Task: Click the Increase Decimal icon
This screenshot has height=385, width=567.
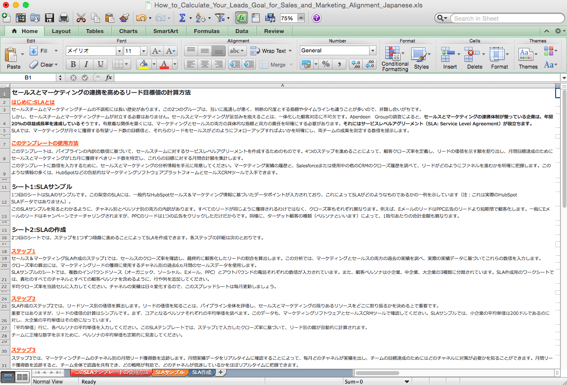Action: point(356,64)
